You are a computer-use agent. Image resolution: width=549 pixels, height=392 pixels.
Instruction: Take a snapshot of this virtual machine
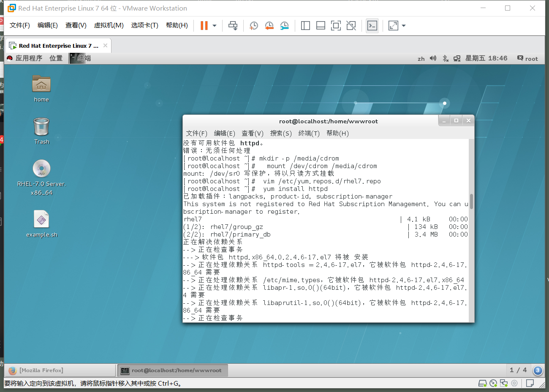pos(254,26)
